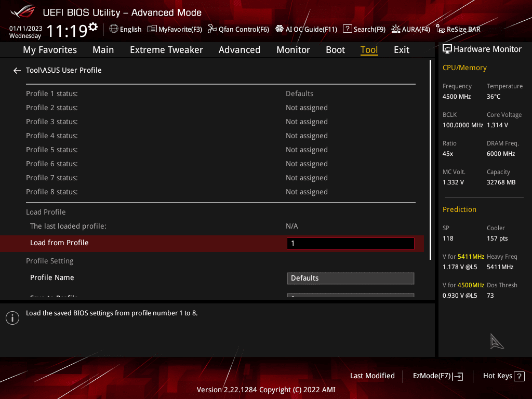Click Profile 8 status: label
Screen dimensions: 532x399
52,192
